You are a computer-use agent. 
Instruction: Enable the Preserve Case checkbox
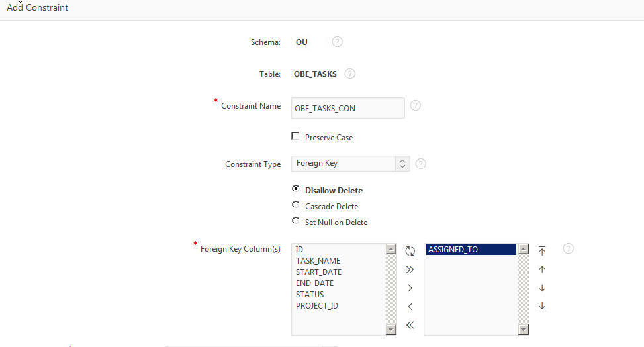tap(295, 136)
